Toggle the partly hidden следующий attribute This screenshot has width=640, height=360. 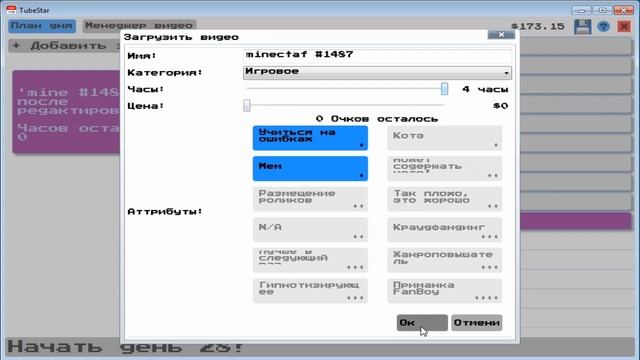tap(310, 260)
